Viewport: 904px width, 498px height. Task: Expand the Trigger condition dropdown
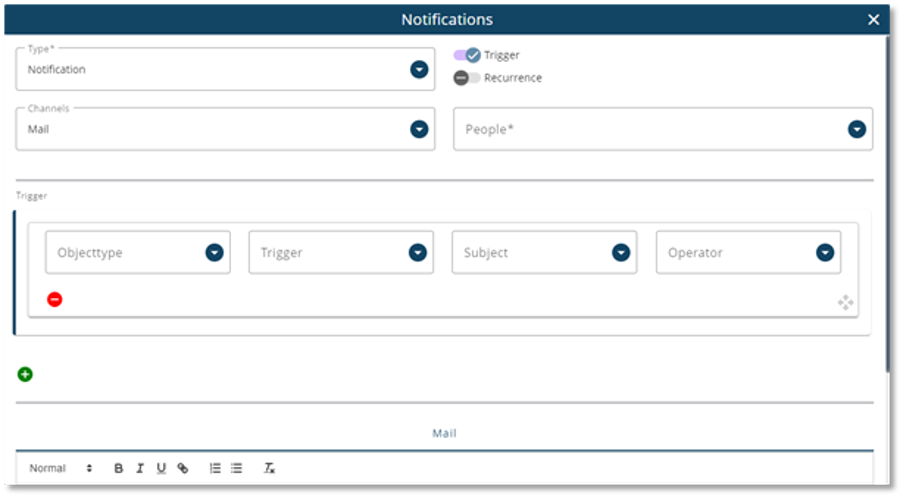341,252
